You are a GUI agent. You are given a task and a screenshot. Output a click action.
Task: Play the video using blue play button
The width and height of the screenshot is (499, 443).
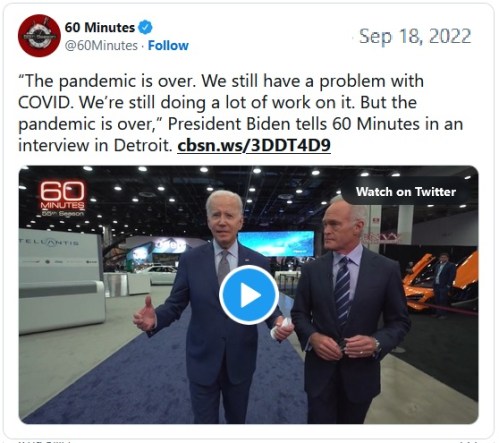249,295
